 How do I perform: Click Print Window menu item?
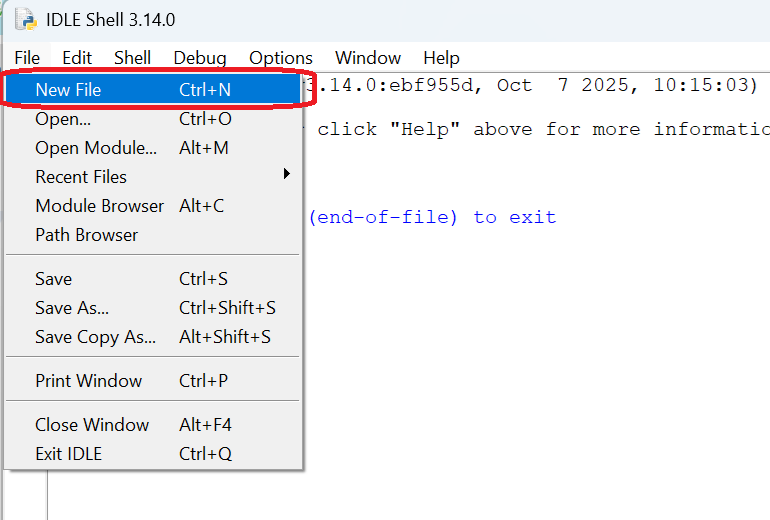pos(89,381)
